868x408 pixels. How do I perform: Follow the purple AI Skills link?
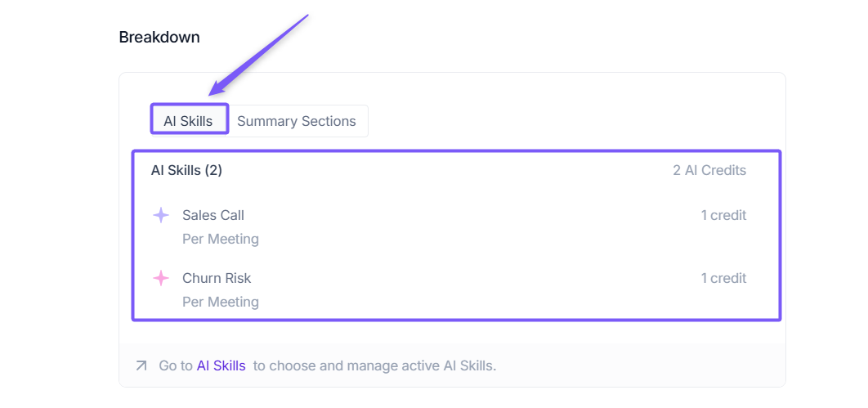tap(221, 365)
